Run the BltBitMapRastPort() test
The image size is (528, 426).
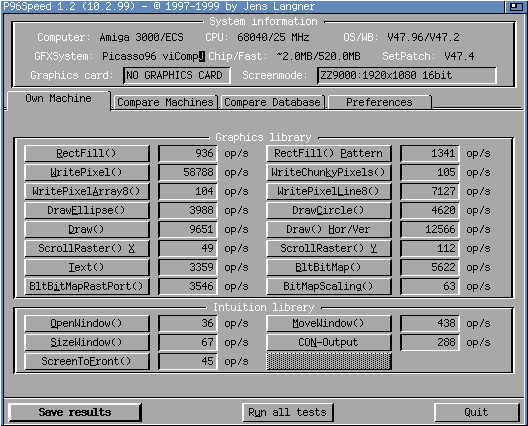[x=87, y=286]
